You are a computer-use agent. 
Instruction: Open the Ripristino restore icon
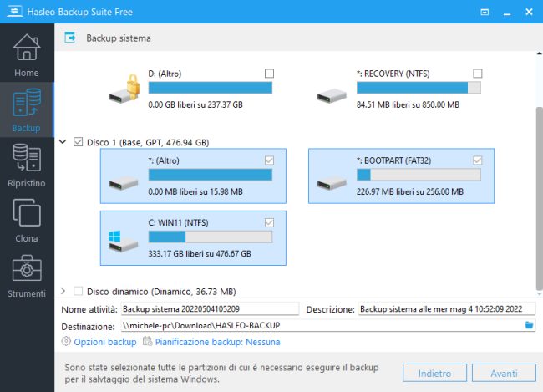[27, 157]
